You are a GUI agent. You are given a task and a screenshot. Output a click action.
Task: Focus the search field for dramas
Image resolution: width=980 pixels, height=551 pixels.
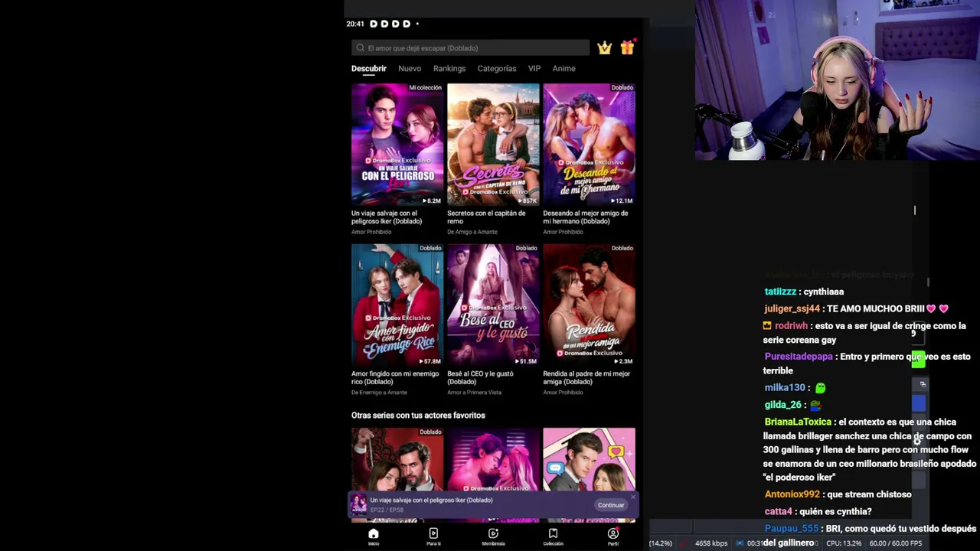(x=471, y=48)
